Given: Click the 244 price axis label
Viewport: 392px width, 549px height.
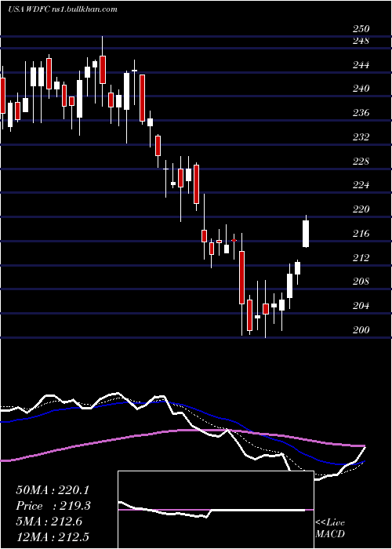Looking at the screenshot, I should click(x=361, y=65).
